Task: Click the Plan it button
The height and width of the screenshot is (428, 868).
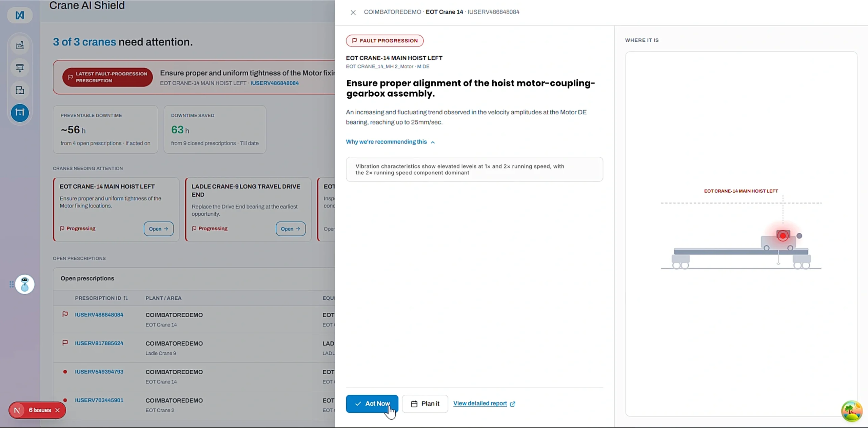Action: pyautogui.click(x=425, y=404)
